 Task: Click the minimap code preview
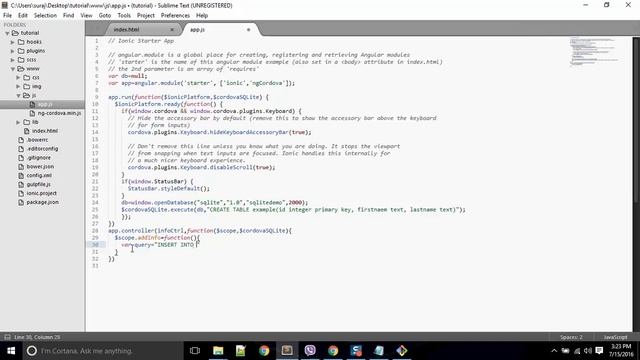(x=593, y=51)
